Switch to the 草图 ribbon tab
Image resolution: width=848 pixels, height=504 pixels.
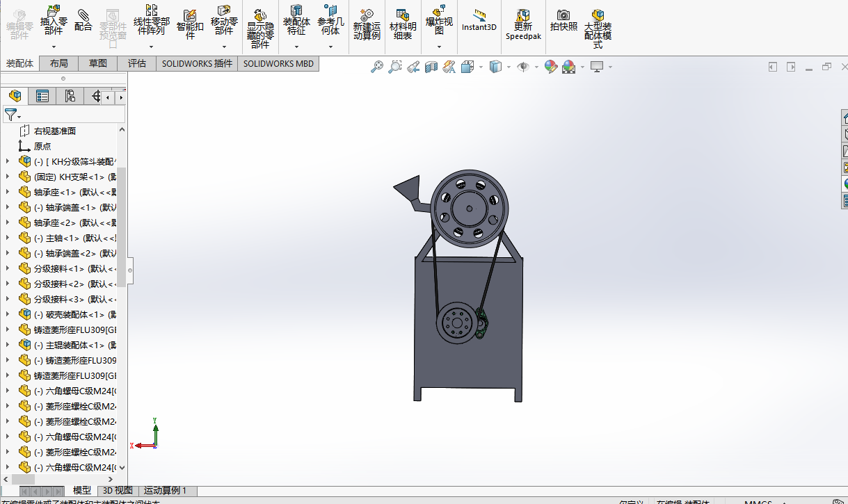(98, 63)
